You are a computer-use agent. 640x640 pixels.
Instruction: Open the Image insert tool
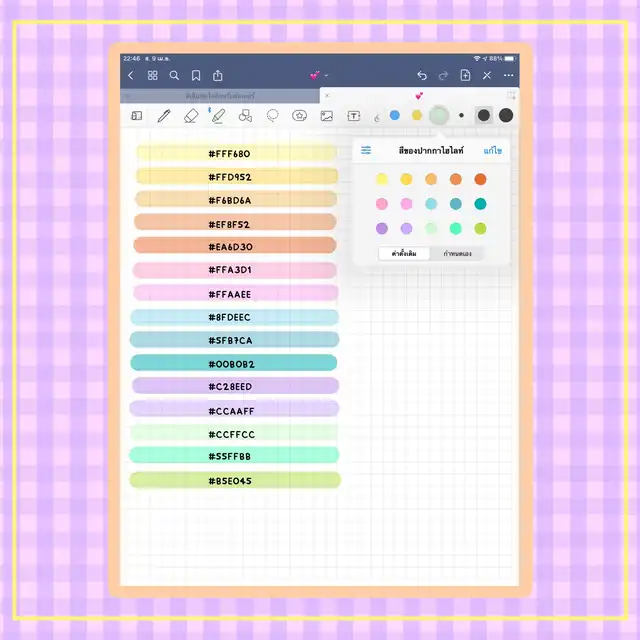[x=326, y=116]
